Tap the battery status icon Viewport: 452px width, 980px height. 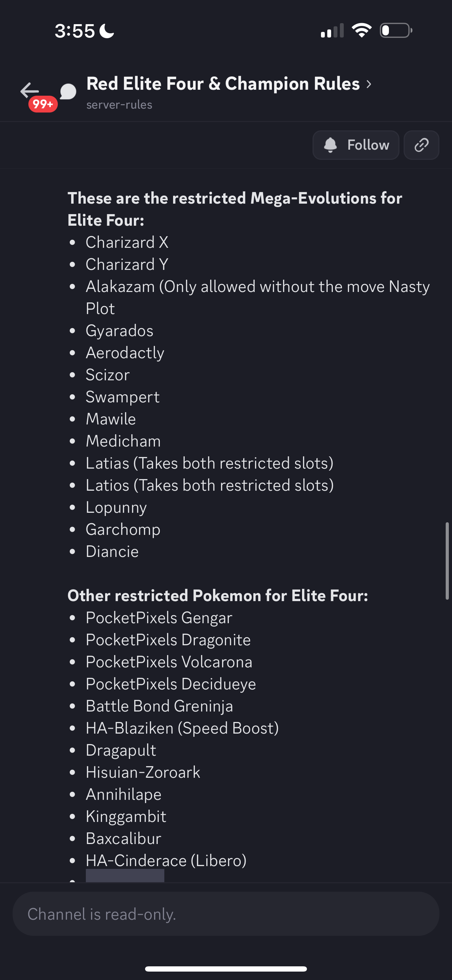point(396,30)
